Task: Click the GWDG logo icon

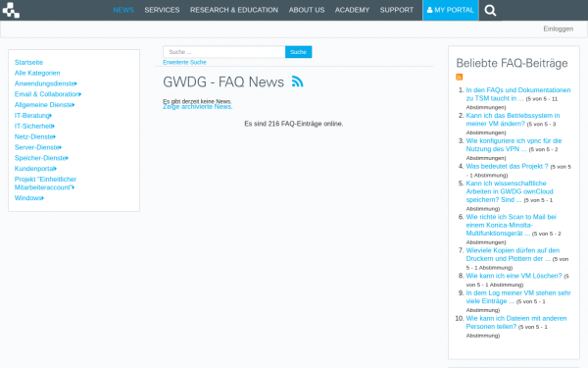Action: pyautogui.click(x=11, y=10)
